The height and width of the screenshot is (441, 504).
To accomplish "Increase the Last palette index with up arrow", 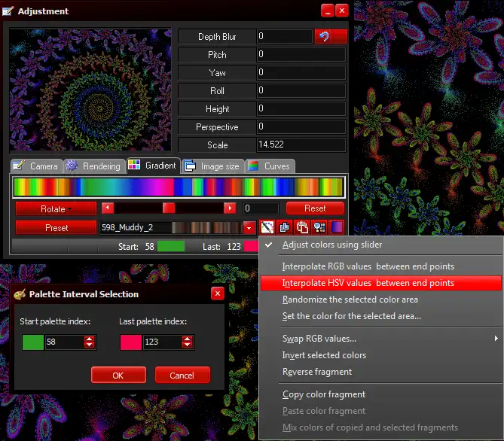I will click(187, 339).
